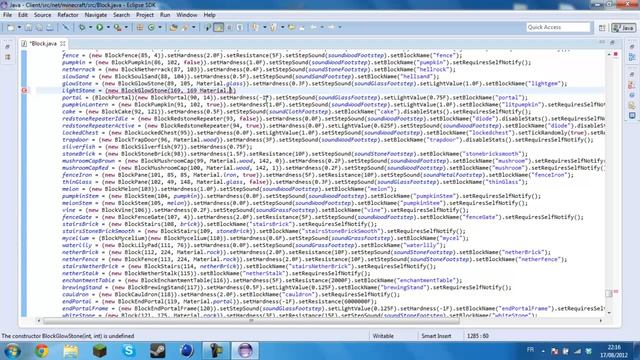Open the Project menu

click(145, 15)
